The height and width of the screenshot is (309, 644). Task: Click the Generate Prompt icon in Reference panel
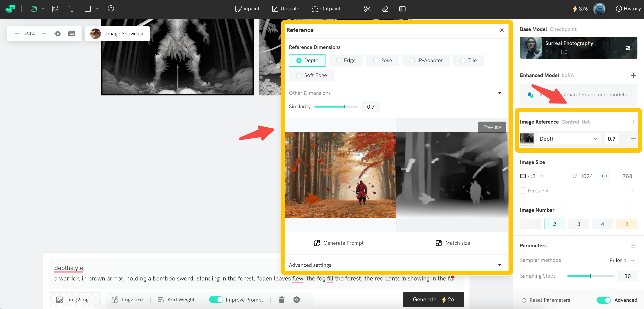point(317,243)
